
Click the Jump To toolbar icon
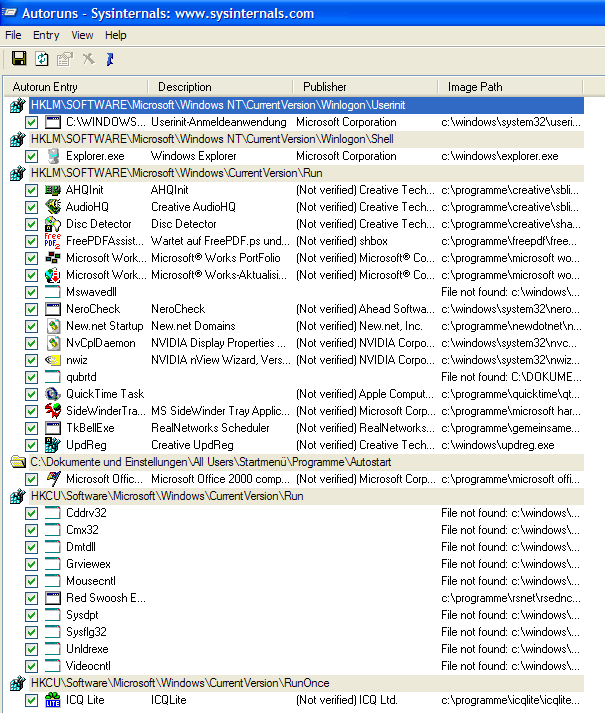coord(110,59)
